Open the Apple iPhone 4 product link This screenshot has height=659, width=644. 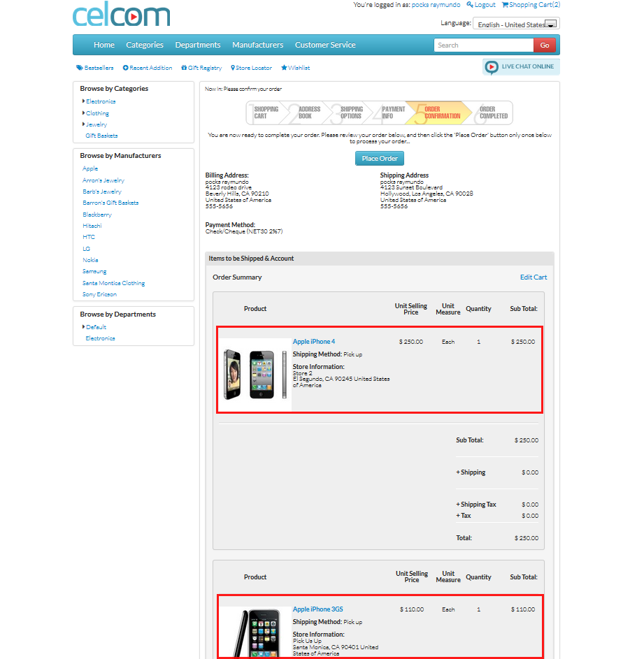[x=314, y=342]
